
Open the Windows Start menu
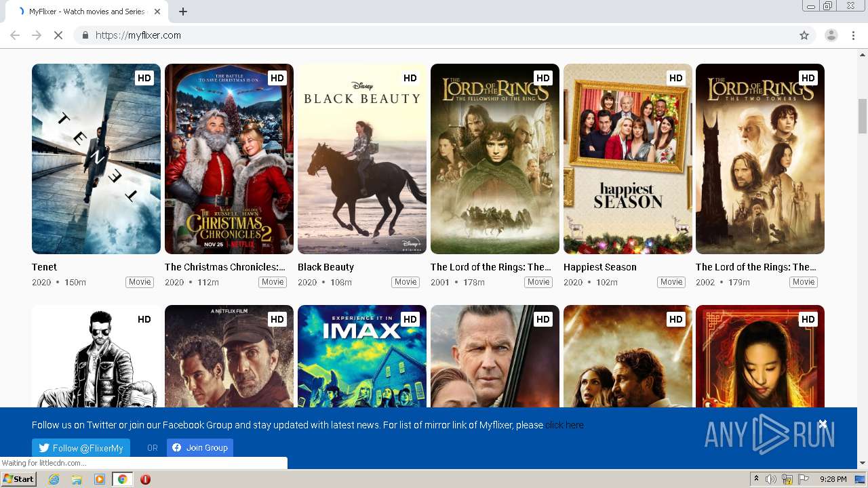[x=19, y=479]
